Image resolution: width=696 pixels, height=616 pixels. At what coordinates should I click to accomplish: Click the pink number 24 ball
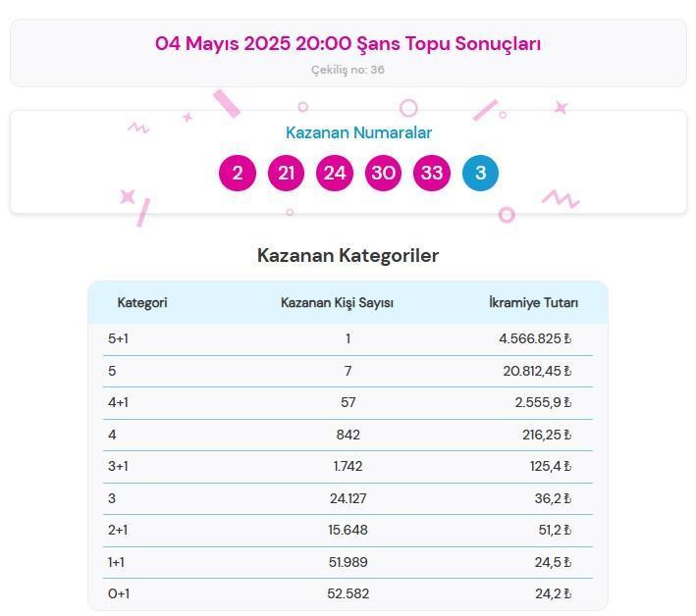pyautogui.click(x=335, y=174)
